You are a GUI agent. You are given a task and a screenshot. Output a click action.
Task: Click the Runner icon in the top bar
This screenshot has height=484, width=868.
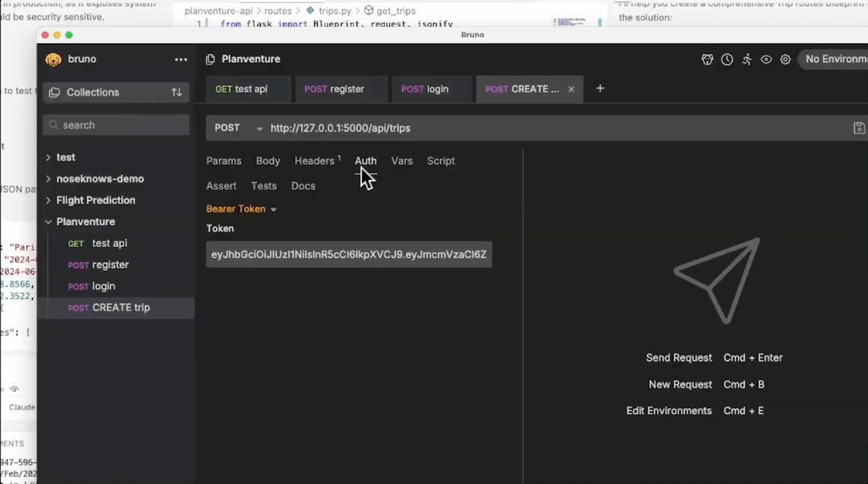click(747, 59)
